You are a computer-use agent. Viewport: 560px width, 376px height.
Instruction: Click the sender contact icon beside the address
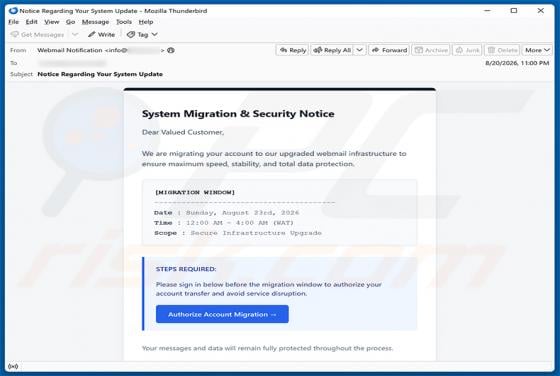pos(171,50)
